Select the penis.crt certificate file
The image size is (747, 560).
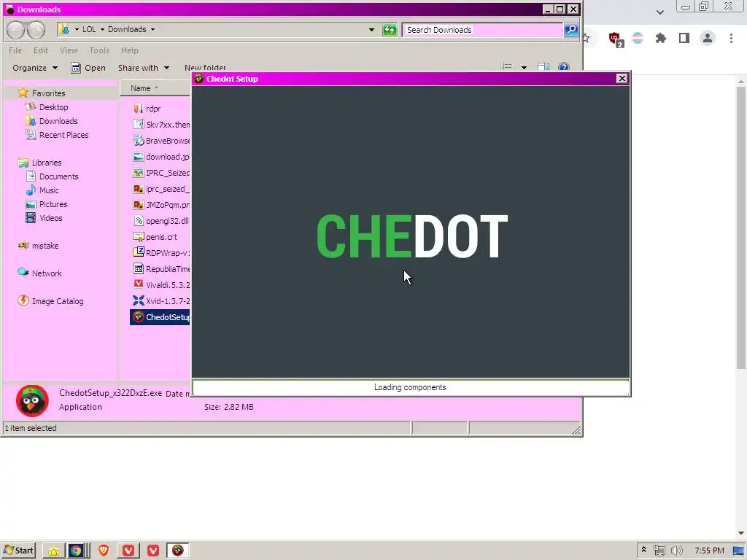(155, 237)
